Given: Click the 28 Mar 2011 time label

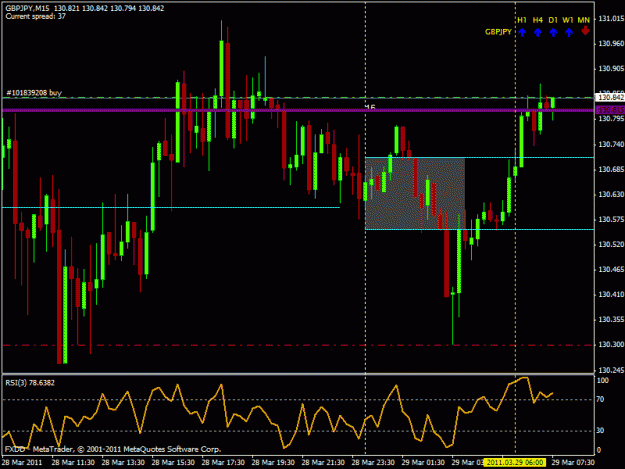Looking at the screenshot, I should 22,463.
